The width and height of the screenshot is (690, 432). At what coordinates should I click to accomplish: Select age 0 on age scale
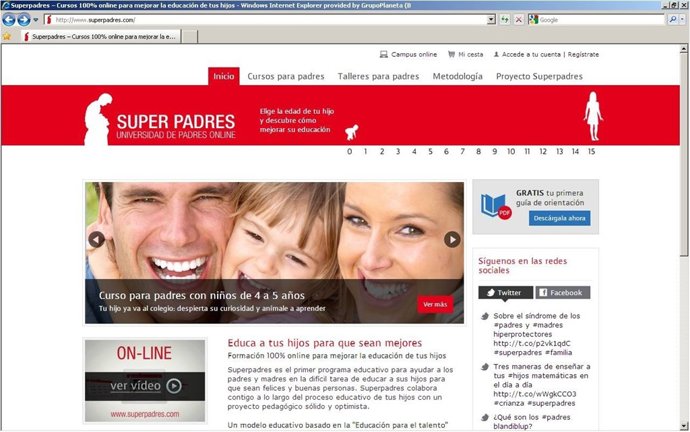click(x=349, y=152)
